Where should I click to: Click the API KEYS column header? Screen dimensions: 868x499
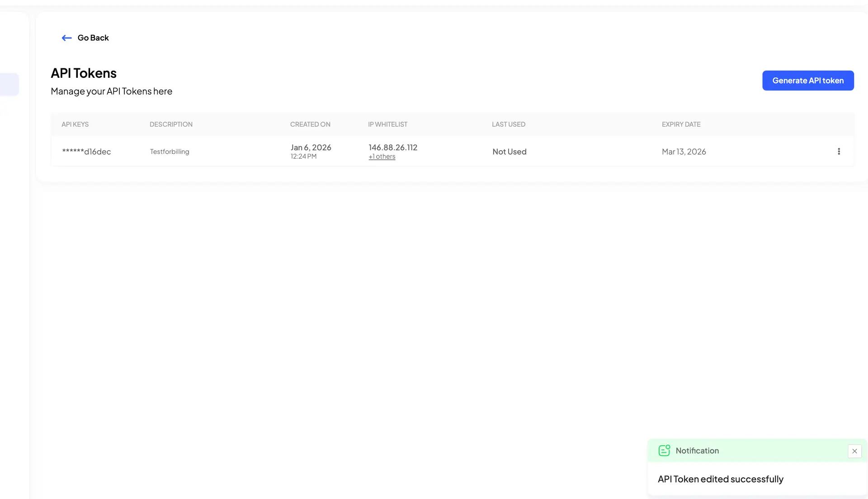(75, 124)
